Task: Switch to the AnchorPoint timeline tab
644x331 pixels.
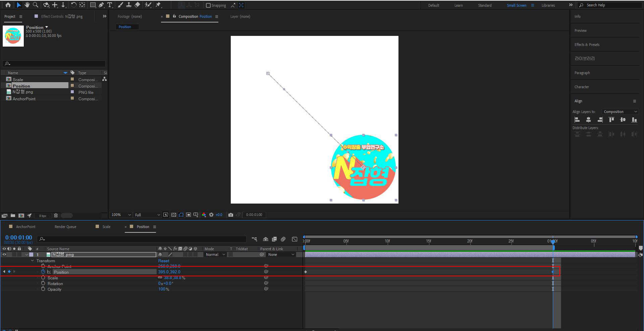Action: point(25,227)
